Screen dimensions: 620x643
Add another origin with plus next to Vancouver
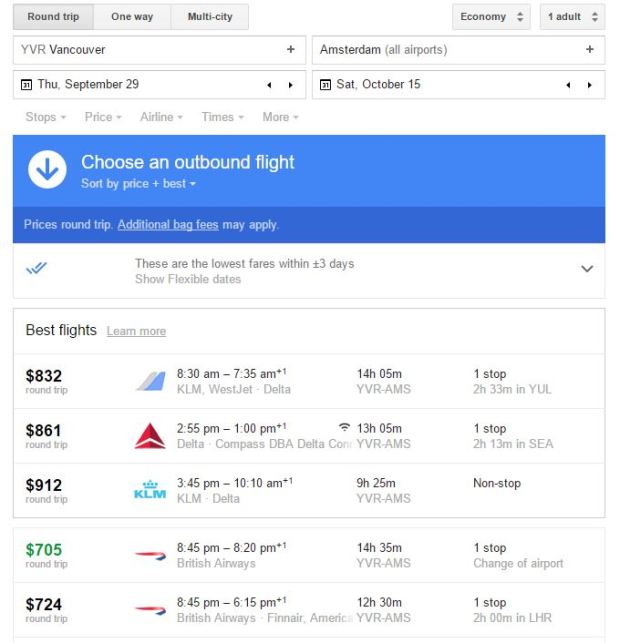click(291, 50)
